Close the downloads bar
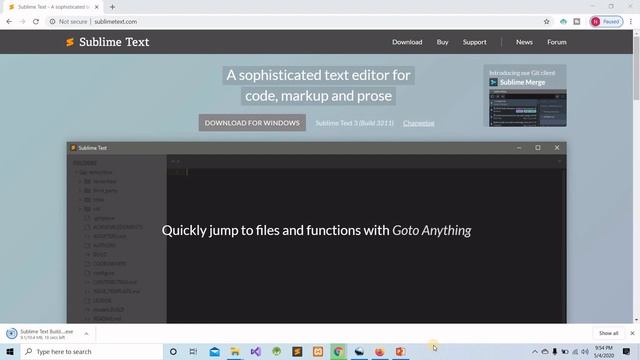The image size is (640, 360). click(632, 333)
